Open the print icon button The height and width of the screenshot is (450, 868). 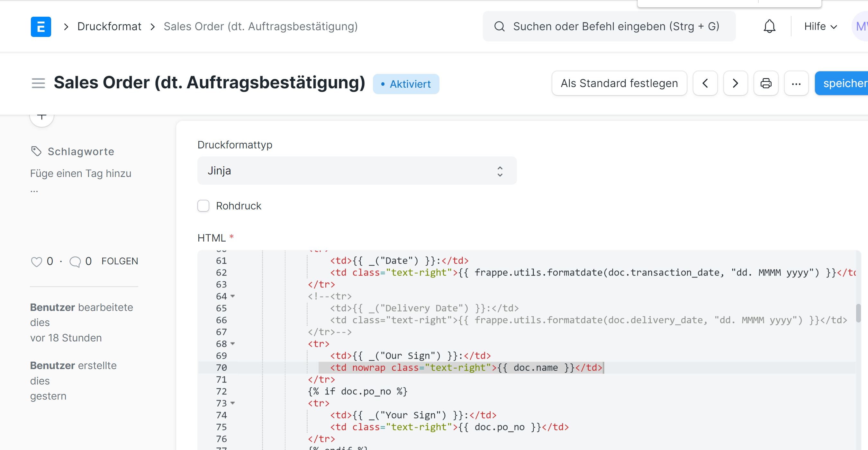click(x=766, y=83)
